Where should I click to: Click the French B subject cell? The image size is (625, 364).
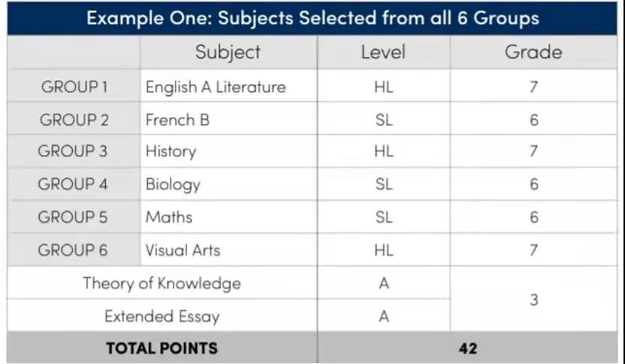[x=228, y=119]
